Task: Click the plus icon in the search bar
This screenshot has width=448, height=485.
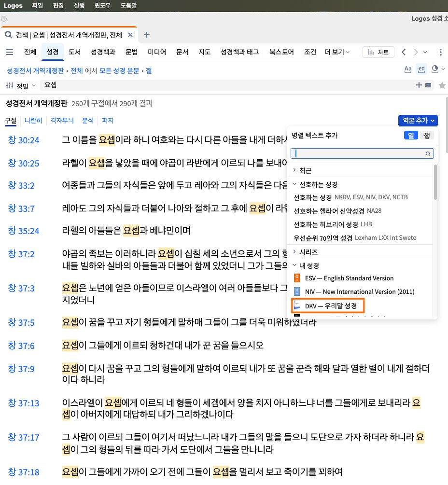Action: pos(419,85)
